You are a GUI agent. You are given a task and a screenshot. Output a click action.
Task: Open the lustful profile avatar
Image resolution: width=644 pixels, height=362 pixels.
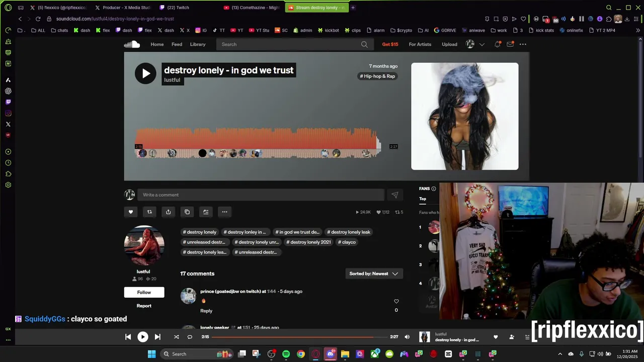(x=144, y=245)
